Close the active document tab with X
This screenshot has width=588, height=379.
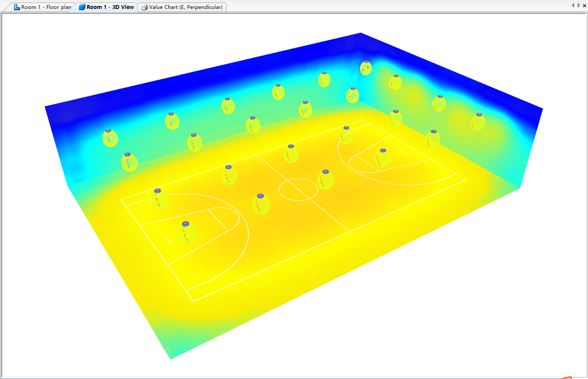tap(584, 6)
